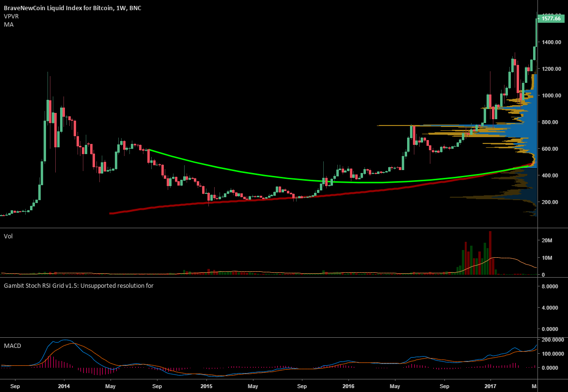Select the 2016 label on time axis

click(x=348, y=387)
